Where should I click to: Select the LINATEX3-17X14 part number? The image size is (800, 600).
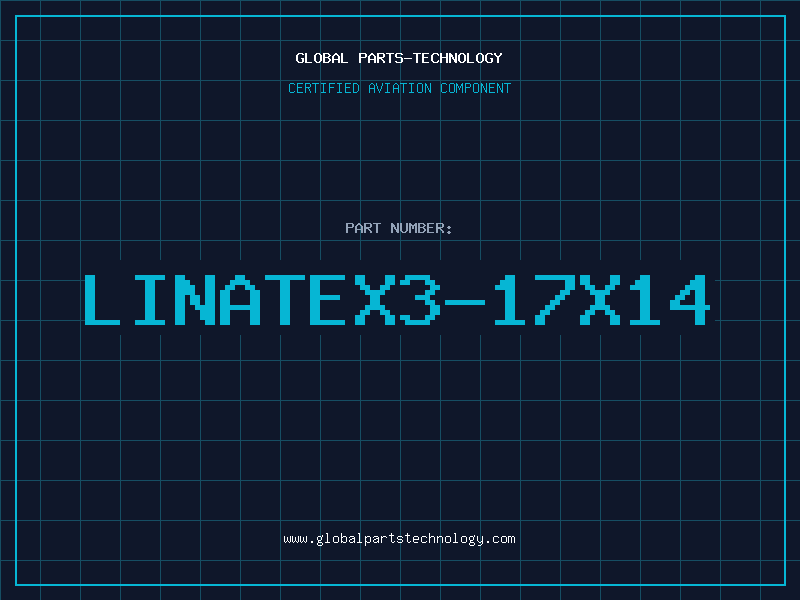click(x=397, y=300)
